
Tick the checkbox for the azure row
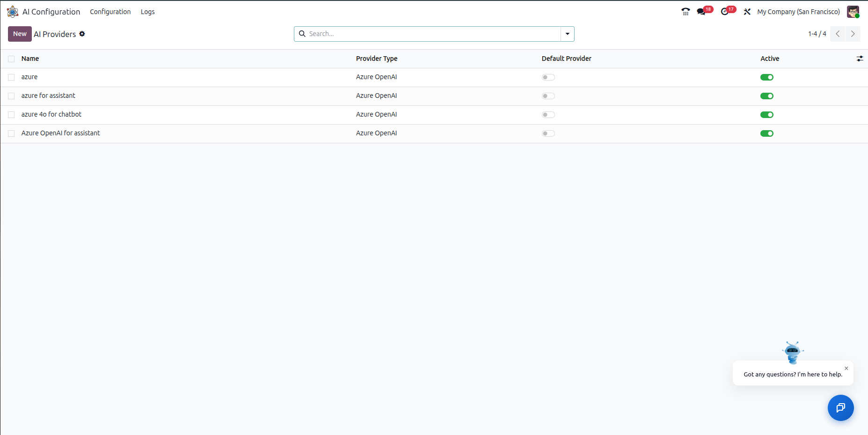click(11, 77)
